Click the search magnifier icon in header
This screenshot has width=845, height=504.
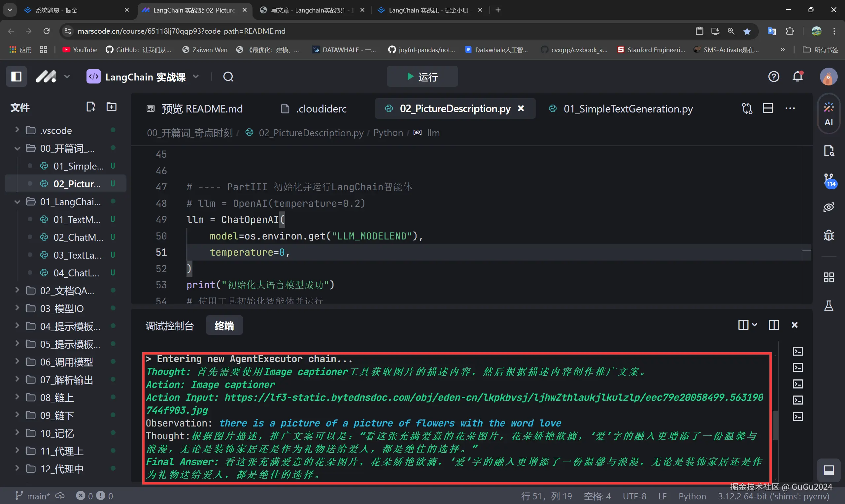(228, 77)
